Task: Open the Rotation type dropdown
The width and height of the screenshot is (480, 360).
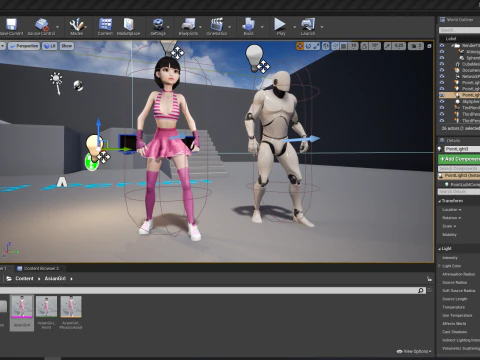Action: point(452,218)
